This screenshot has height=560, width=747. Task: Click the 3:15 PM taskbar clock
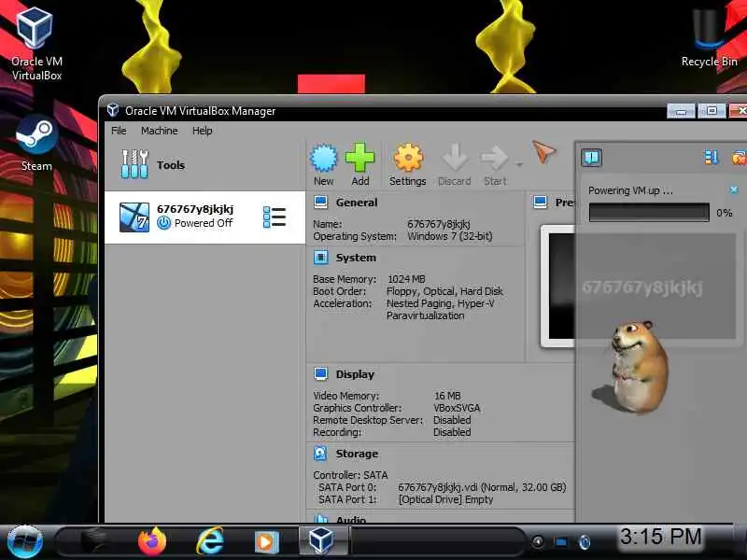[661, 537]
